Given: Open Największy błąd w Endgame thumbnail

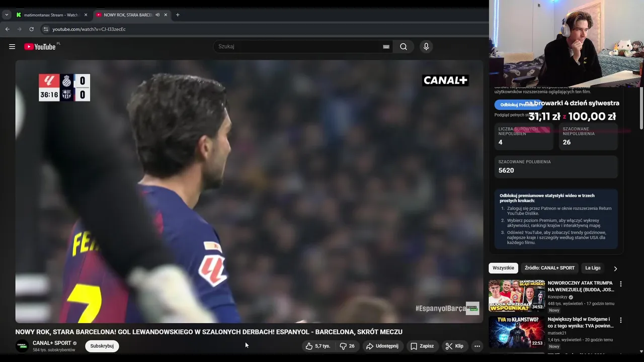Looking at the screenshot, I should click(x=517, y=332).
